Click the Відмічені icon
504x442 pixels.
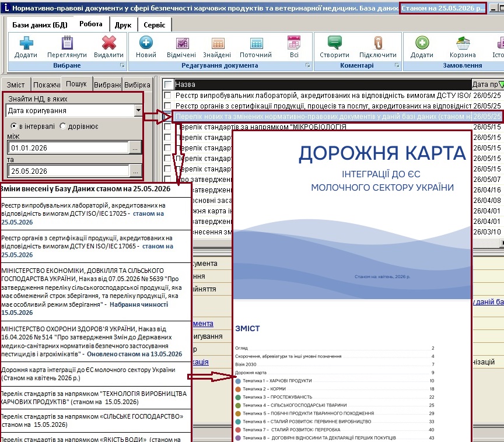pos(182,43)
